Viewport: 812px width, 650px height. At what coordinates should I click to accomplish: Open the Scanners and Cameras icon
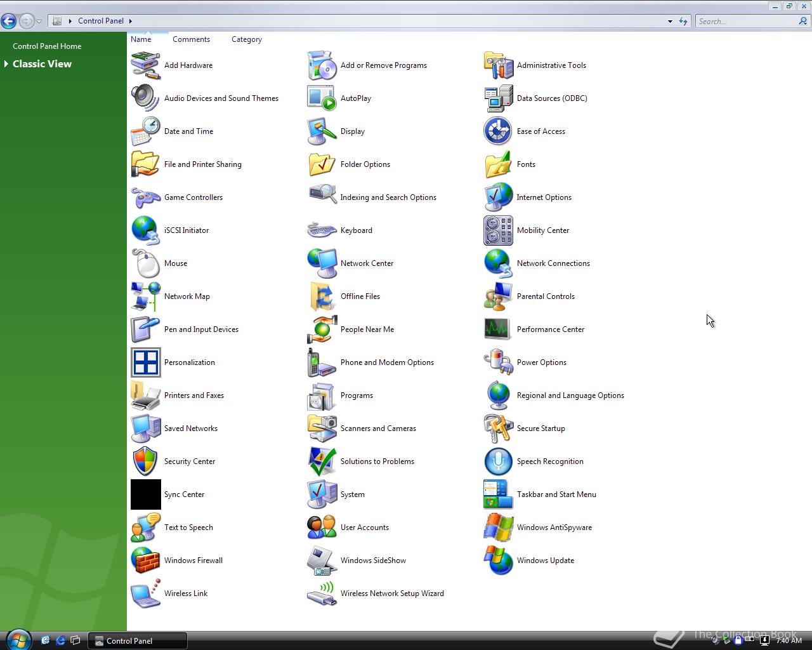322,428
